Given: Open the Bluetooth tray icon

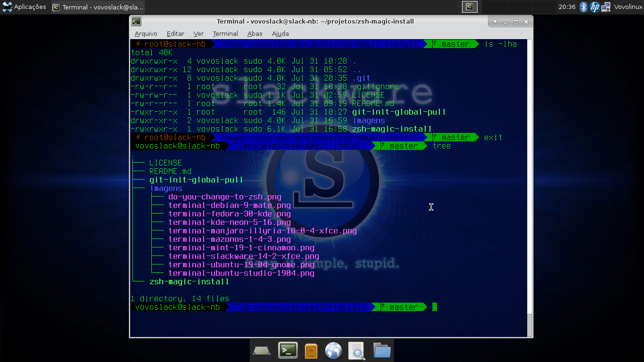Looking at the screenshot, I should (584, 7).
